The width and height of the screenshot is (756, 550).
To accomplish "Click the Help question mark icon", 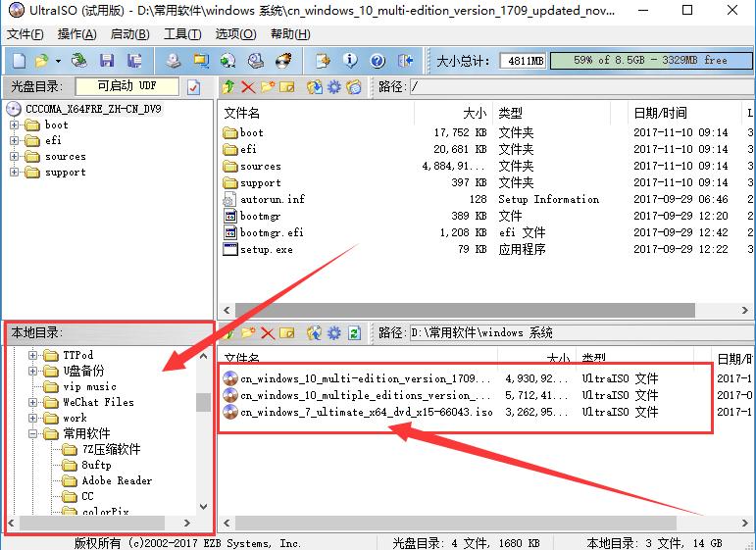I will (378, 61).
